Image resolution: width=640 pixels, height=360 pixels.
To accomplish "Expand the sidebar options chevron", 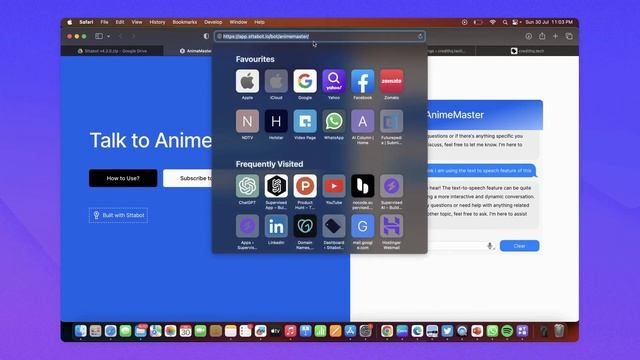I will 108,36.
